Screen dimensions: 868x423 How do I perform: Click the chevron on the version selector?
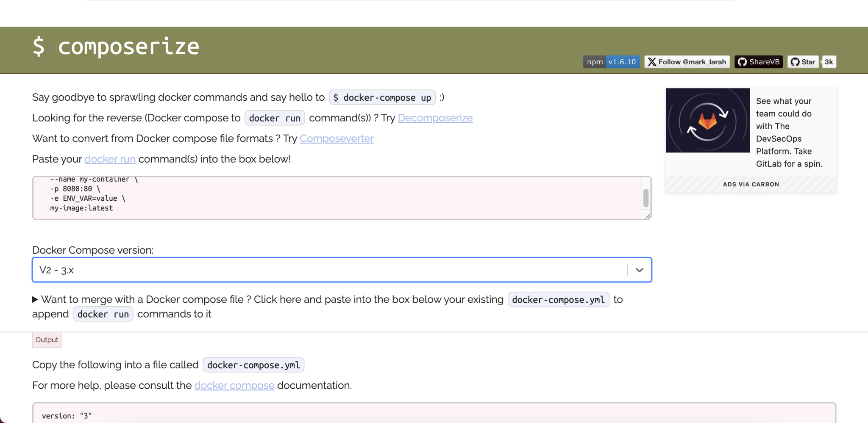pyautogui.click(x=639, y=270)
